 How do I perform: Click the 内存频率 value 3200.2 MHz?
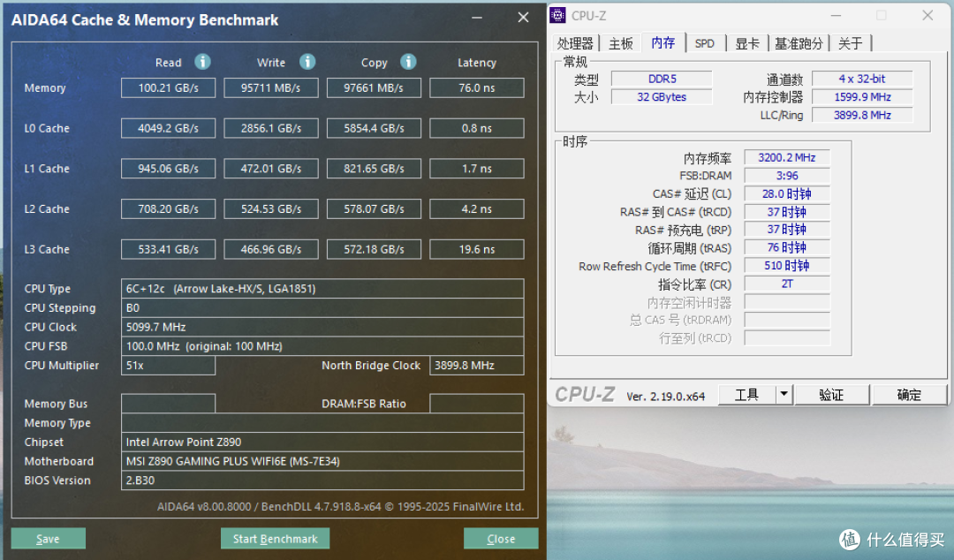[x=787, y=157]
